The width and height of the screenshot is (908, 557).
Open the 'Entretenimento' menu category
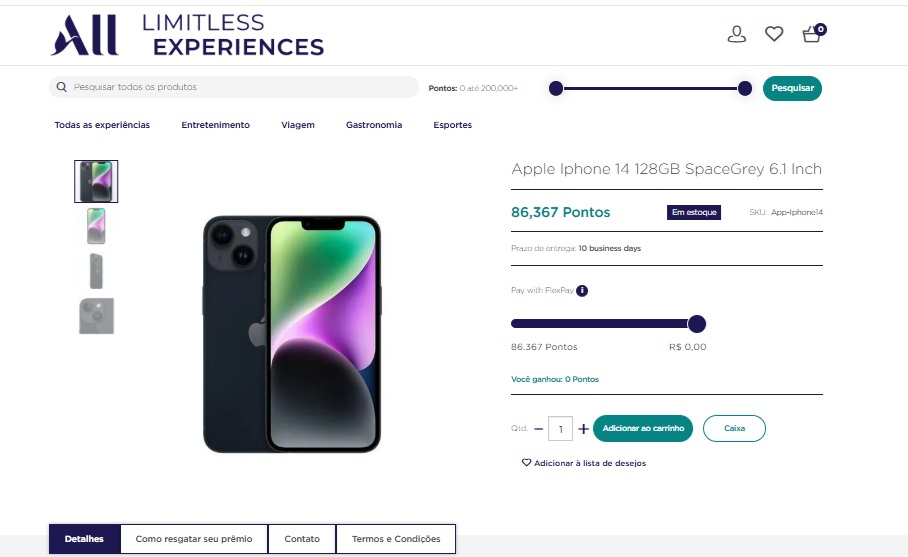(x=215, y=125)
